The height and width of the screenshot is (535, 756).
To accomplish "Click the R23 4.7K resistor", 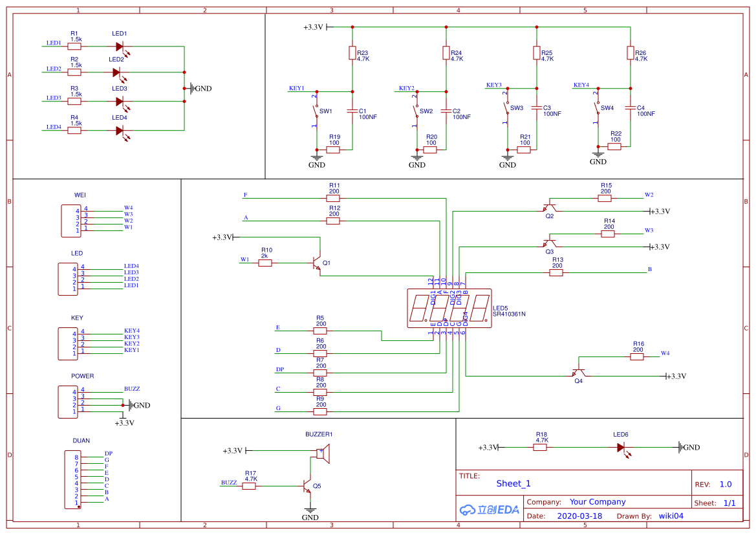I will (352, 53).
